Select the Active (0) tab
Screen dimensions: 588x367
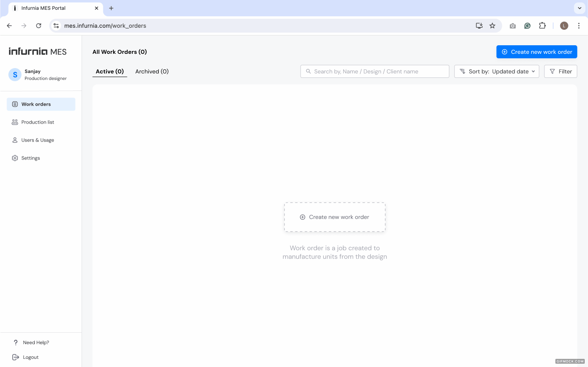click(110, 71)
